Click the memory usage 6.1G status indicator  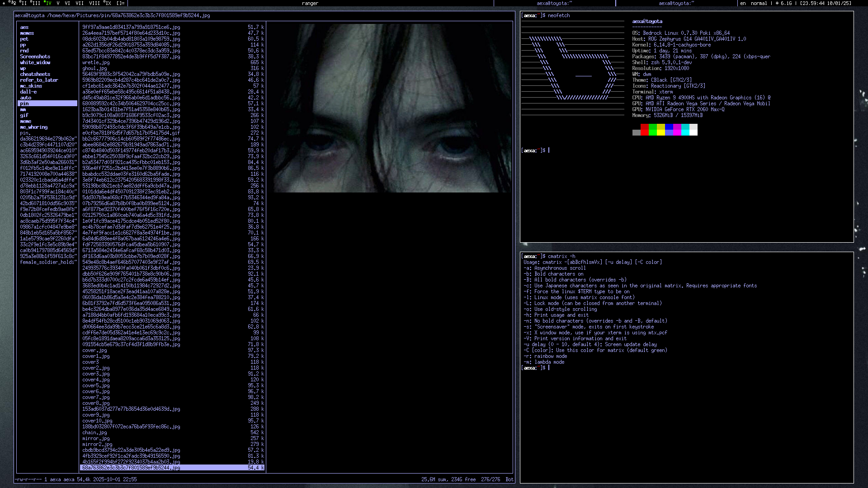[786, 3]
